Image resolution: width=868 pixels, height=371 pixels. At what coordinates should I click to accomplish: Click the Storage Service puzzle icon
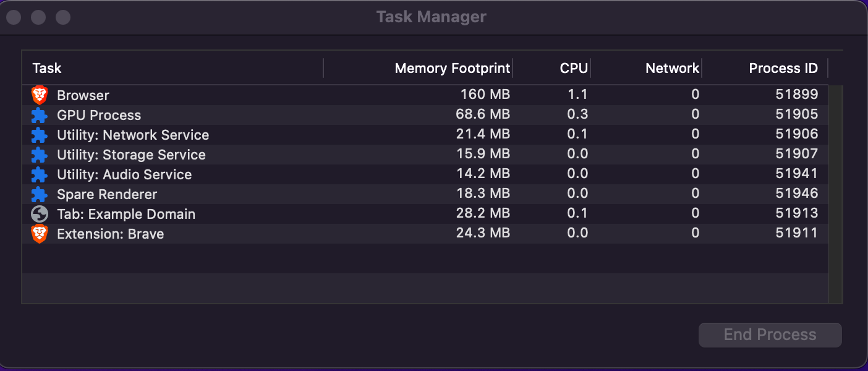[40, 155]
